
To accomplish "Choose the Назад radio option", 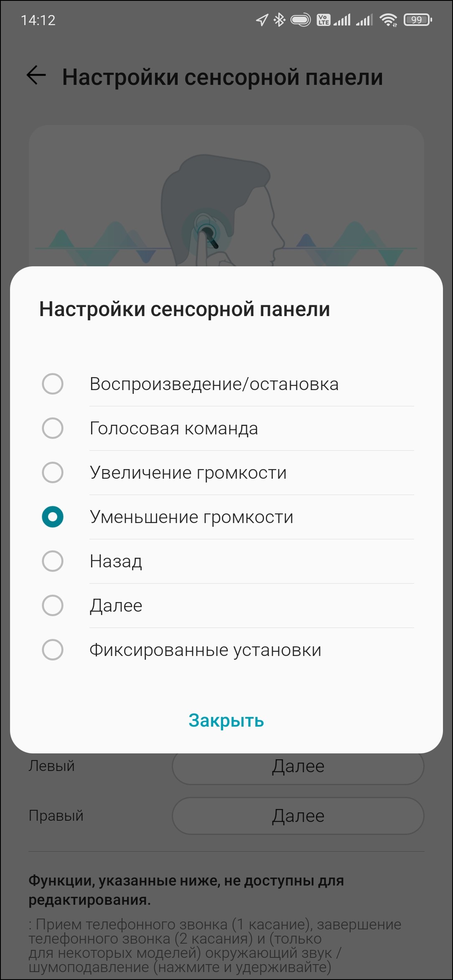I will coord(53,561).
